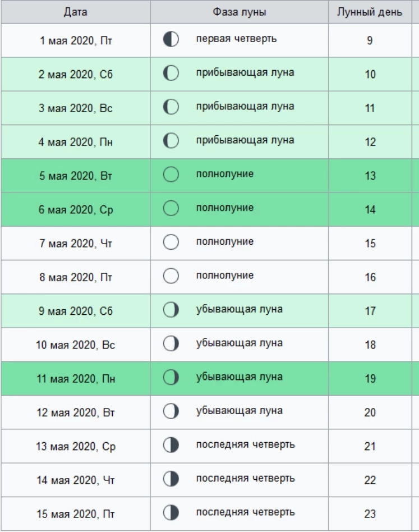Click the full moon icon for 5 мая
This screenshot has height=532, width=419.
tap(171, 175)
